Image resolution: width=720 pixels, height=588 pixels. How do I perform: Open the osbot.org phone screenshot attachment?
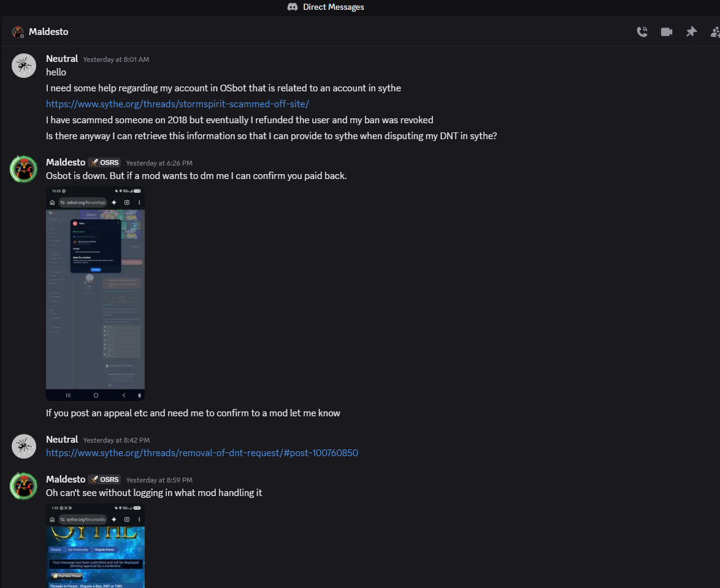pos(96,294)
